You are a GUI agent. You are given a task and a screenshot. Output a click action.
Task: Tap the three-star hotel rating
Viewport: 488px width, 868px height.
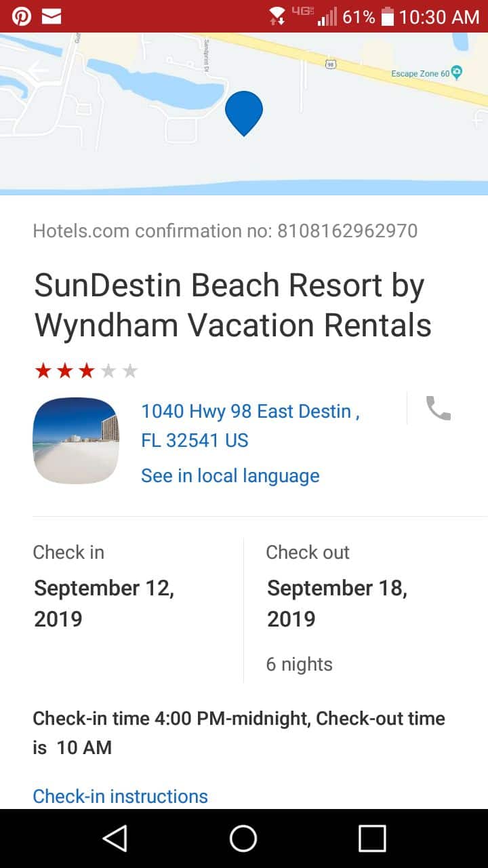tap(86, 371)
